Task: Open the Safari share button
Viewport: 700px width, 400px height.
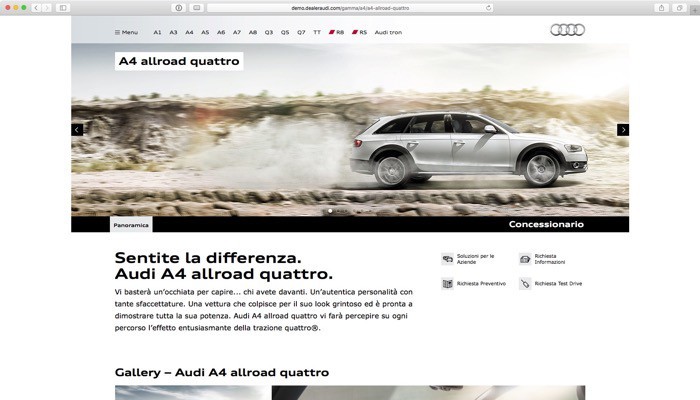Action: (x=662, y=8)
